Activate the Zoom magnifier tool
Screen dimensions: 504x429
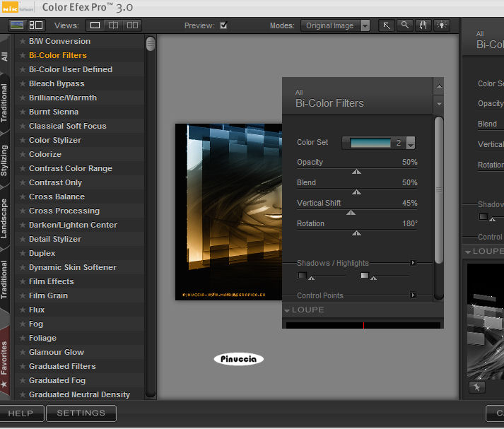405,25
